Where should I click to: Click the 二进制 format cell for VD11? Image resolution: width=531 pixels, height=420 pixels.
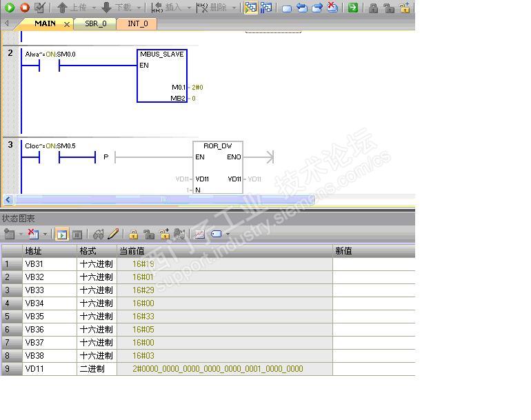97,369
